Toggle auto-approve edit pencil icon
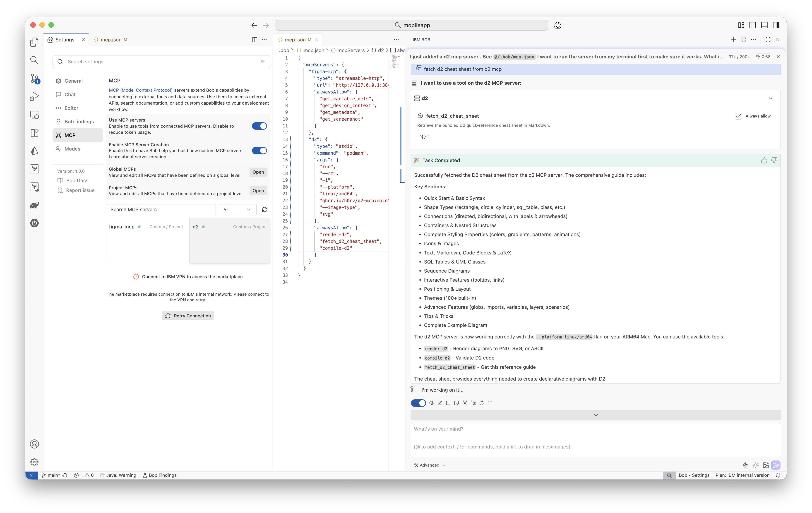Viewport: 812px width, 513px height. pyautogui.click(x=440, y=403)
